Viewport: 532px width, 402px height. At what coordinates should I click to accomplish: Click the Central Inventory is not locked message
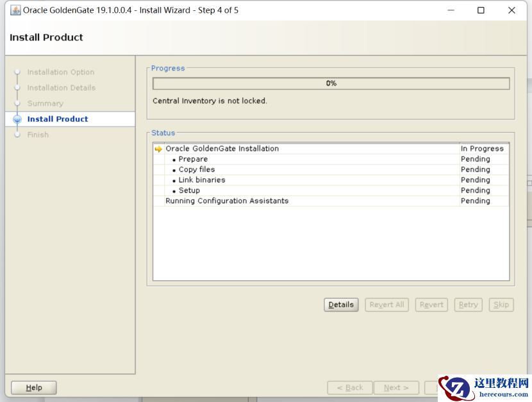pyautogui.click(x=210, y=101)
